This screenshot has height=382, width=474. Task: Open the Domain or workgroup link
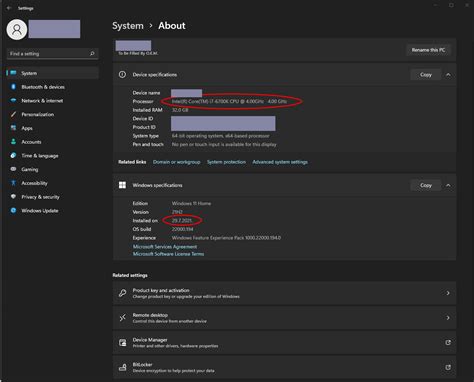tap(177, 162)
